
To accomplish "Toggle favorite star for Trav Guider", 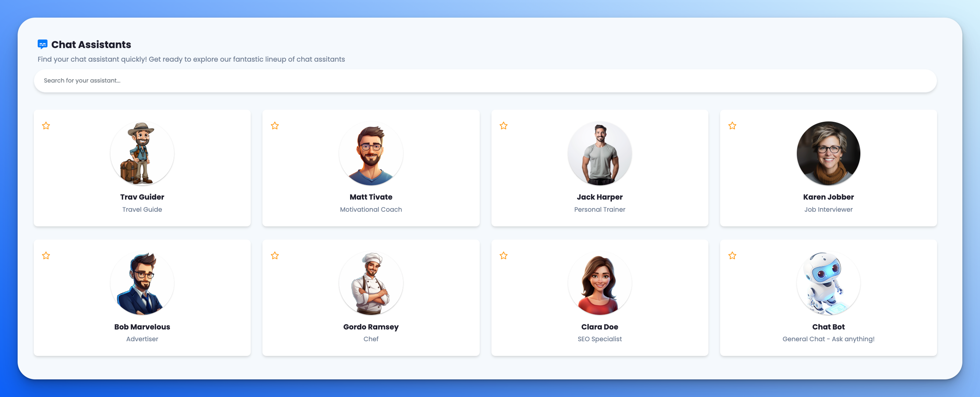I will click(46, 125).
